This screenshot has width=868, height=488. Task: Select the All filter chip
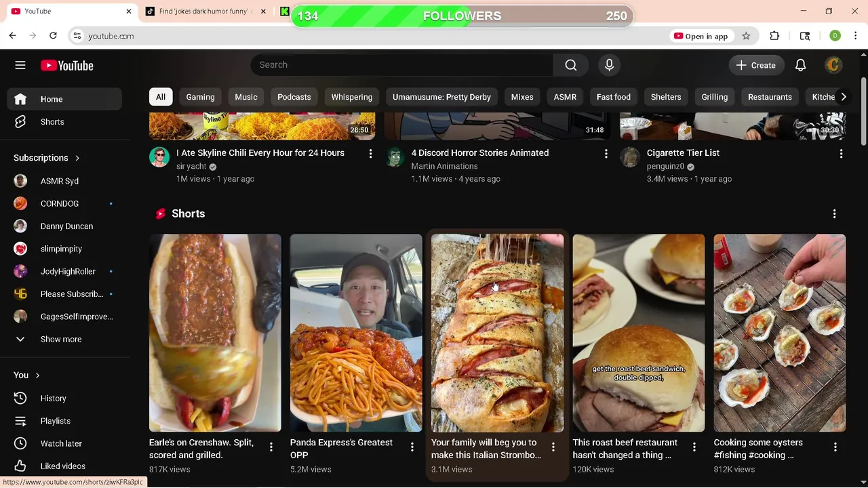pyautogui.click(x=161, y=97)
